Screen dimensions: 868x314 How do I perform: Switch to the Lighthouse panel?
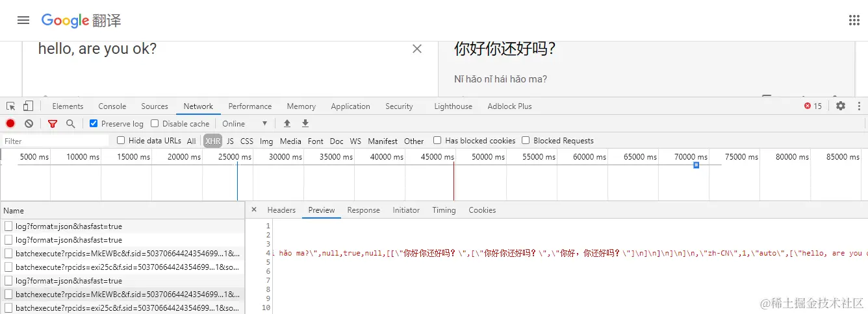pos(453,106)
